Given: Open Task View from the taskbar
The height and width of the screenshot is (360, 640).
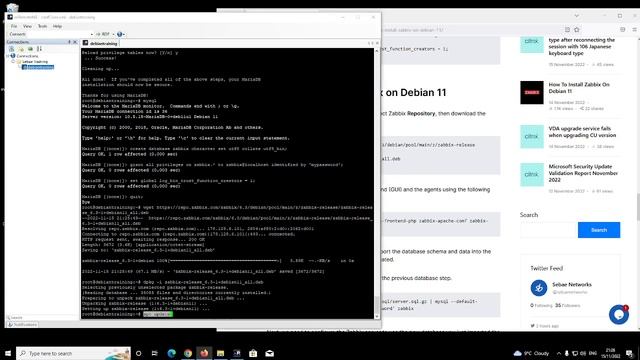Looking at the screenshot, I should point(155,353).
